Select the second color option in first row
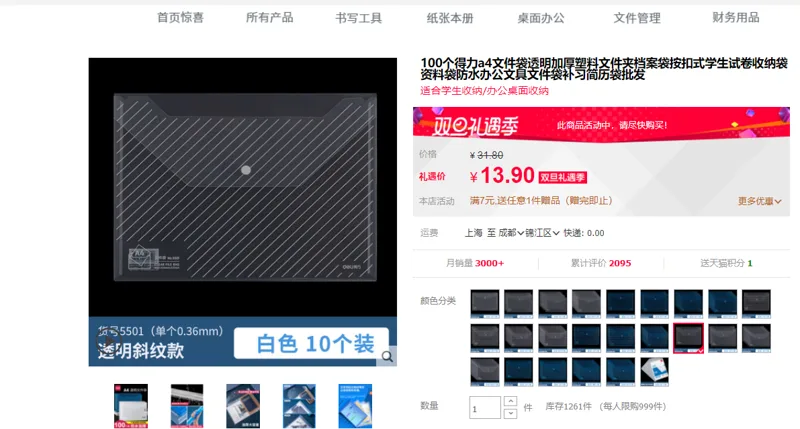The width and height of the screenshot is (800, 429). pyautogui.click(x=518, y=304)
